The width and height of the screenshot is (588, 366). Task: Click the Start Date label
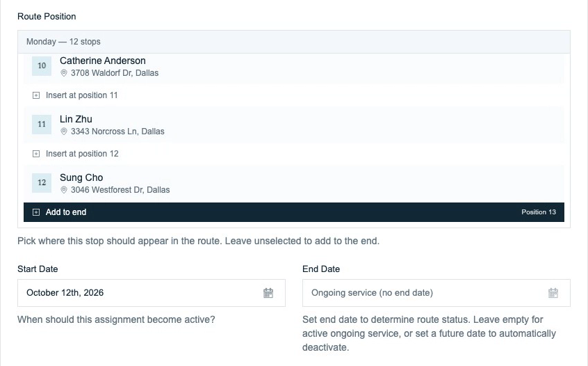click(38, 269)
